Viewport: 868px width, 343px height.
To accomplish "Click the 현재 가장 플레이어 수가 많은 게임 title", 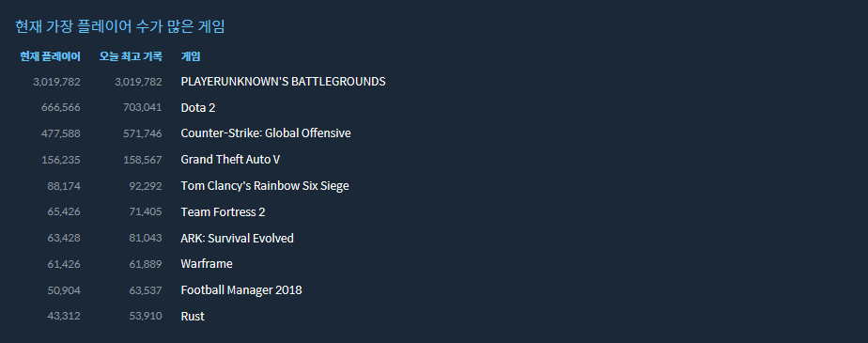I will coord(120,26).
